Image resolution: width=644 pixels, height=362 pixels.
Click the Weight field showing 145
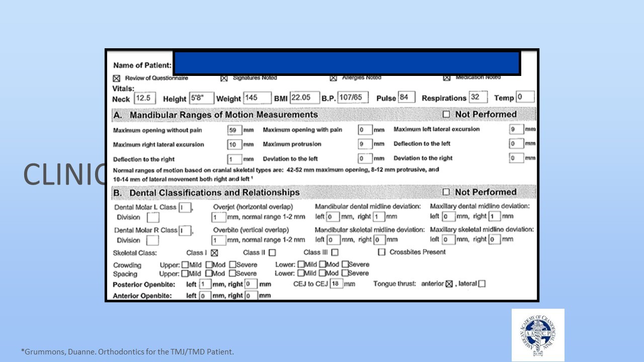tap(257, 98)
